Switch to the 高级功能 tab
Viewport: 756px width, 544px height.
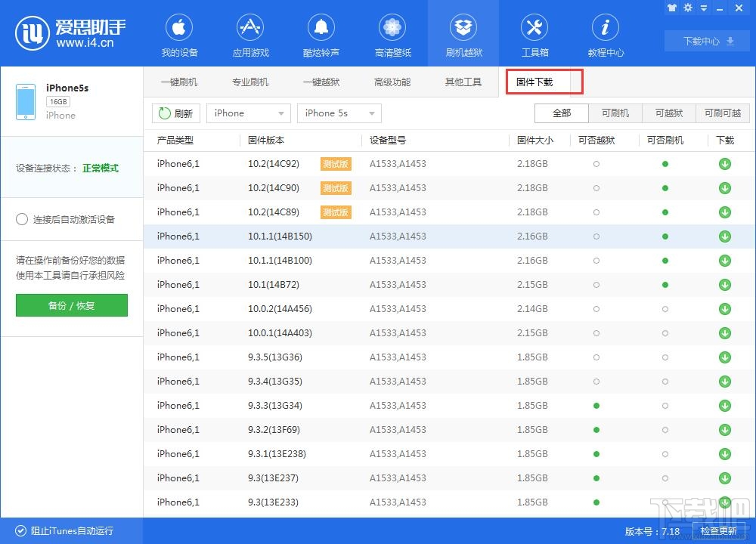click(x=392, y=82)
